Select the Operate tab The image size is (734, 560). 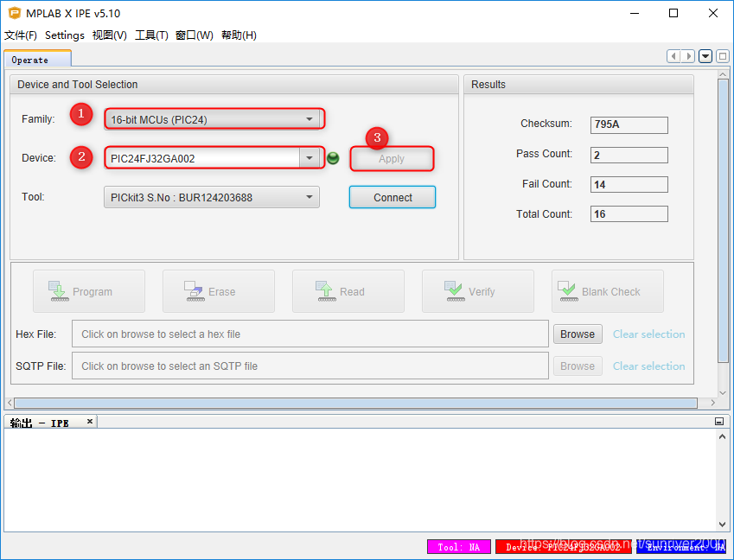click(37, 59)
